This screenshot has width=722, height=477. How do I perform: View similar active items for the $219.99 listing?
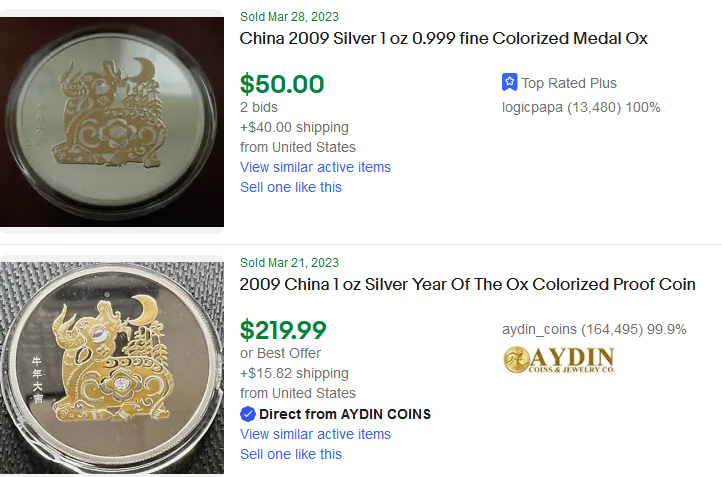click(x=315, y=434)
